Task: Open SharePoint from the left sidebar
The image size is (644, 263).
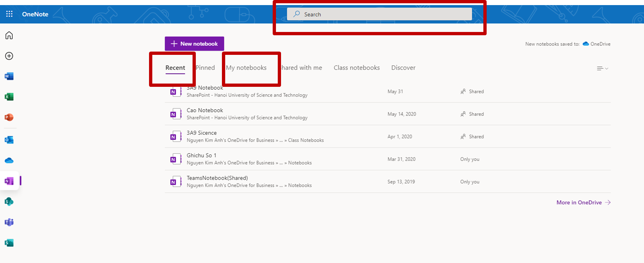Action: pyautogui.click(x=9, y=202)
